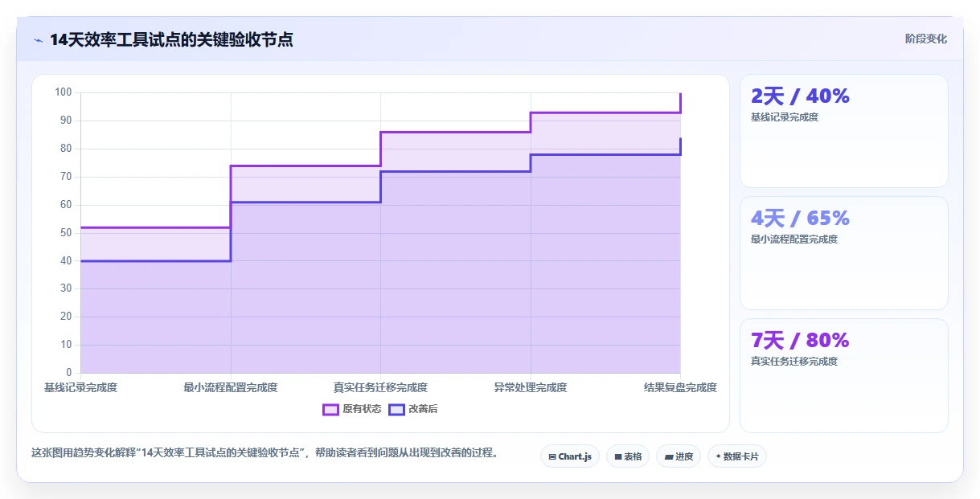Viewport: 980px width, 499px height.
Task: Open the 4天 / 65% stat card
Action: tap(843, 253)
